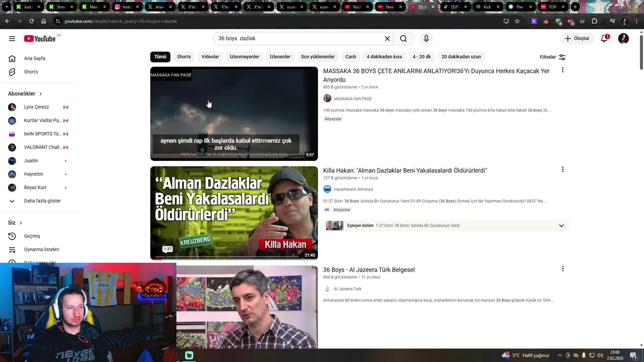This screenshot has height=362, width=644.
Task: Open the YouTube hamburger guide menu
Action: coord(12,39)
